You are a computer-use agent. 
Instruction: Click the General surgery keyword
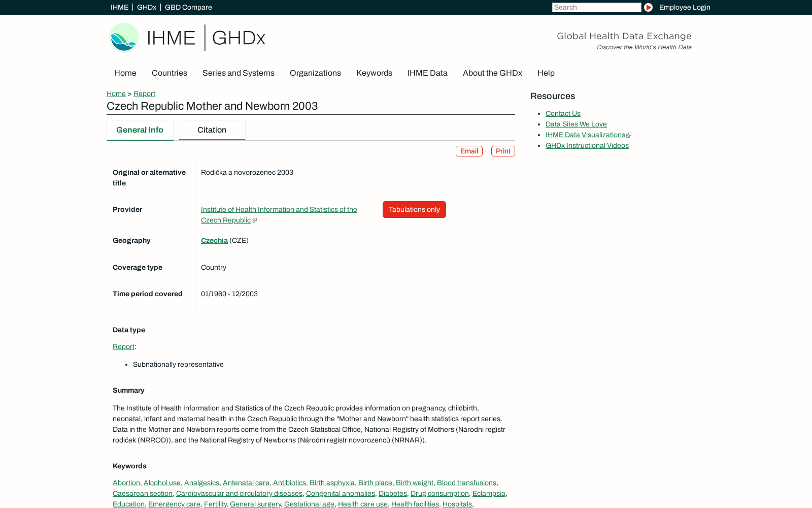(255, 504)
